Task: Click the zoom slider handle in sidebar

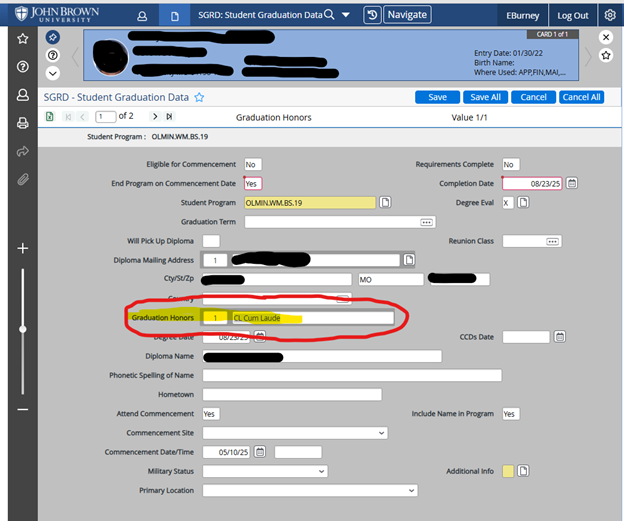Action: pos(22,328)
